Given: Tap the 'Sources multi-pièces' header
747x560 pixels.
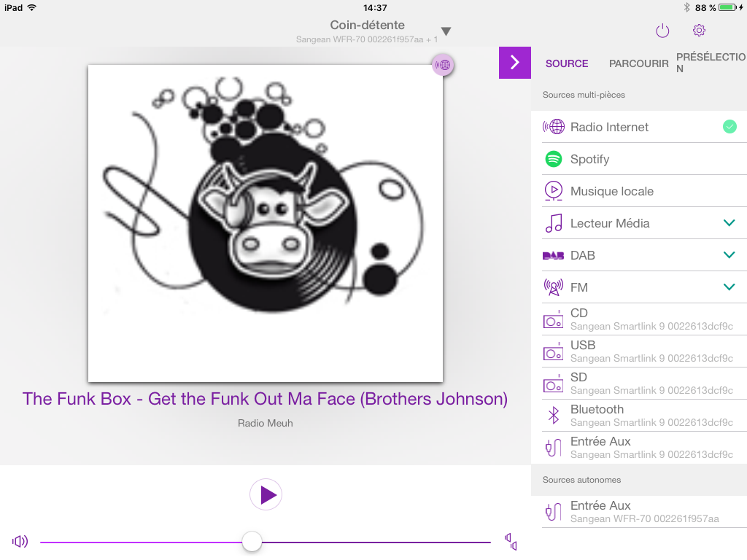Looking at the screenshot, I should pos(584,95).
